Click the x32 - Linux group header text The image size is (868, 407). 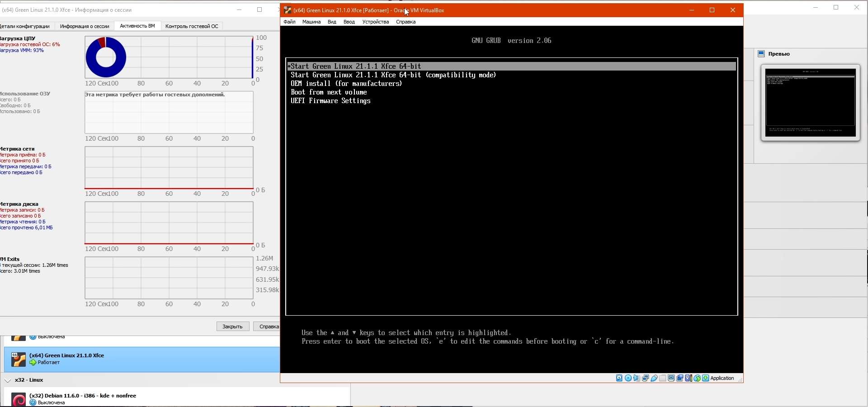coord(29,380)
